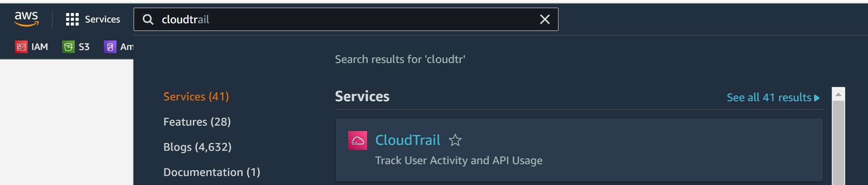Open the See all 41 results link
This screenshot has height=185, width=868.
click(773, 97)
